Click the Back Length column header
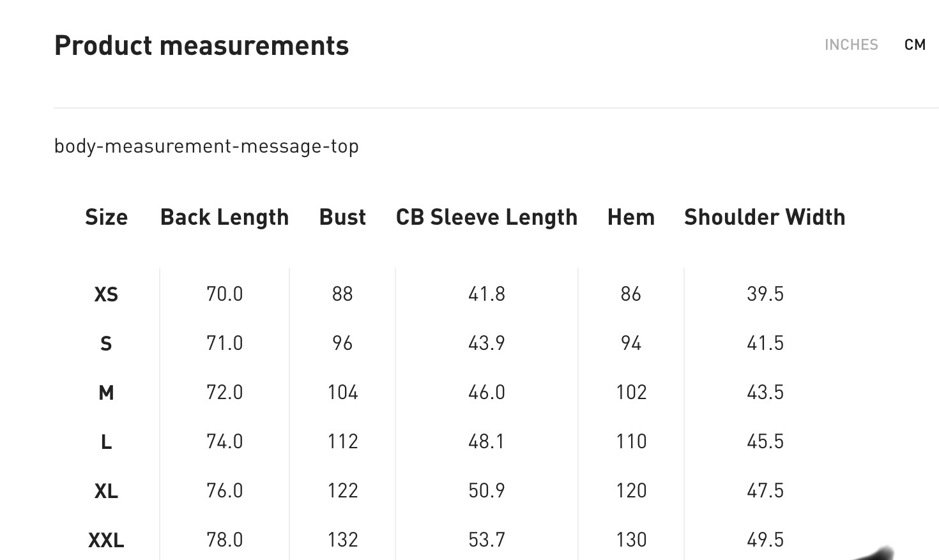The image size is (939, 560). click(x=224, y=217)
